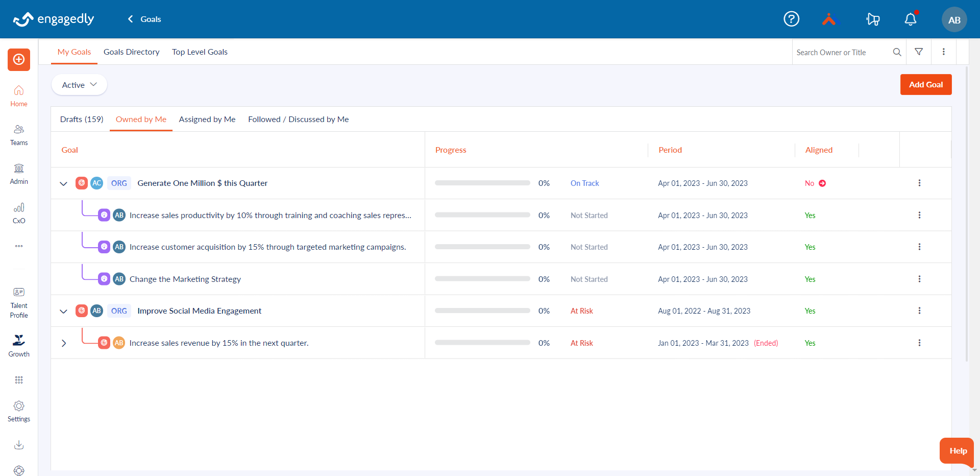Switch to the Top Level Goals tab
980x476 pixels.
(x=200, y=52)
